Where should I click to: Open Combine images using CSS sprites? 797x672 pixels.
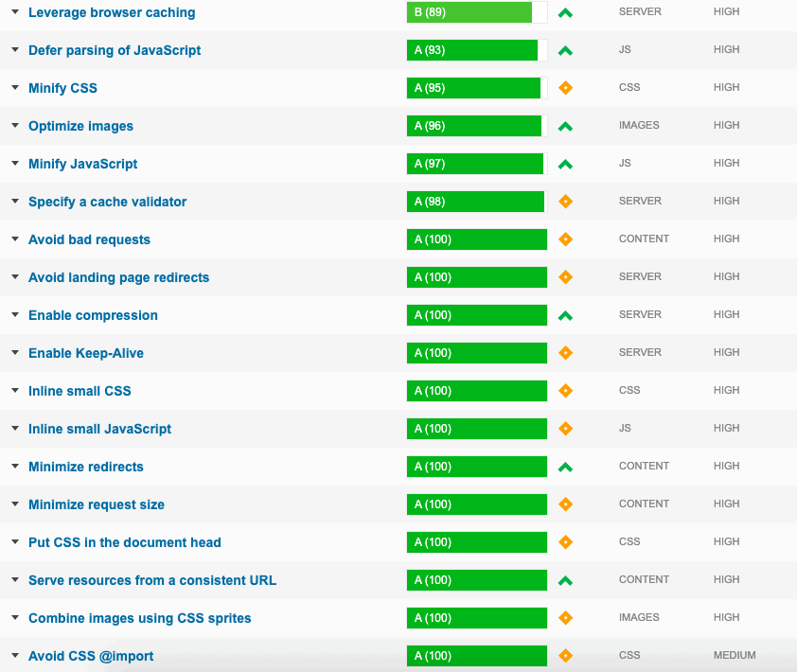click(x=140, y=618)
